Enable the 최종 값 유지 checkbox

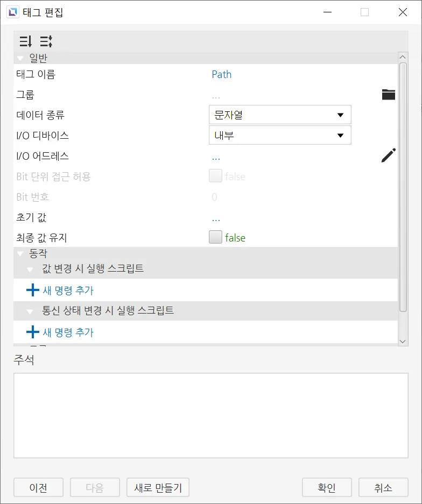click(x=216, y=237)
